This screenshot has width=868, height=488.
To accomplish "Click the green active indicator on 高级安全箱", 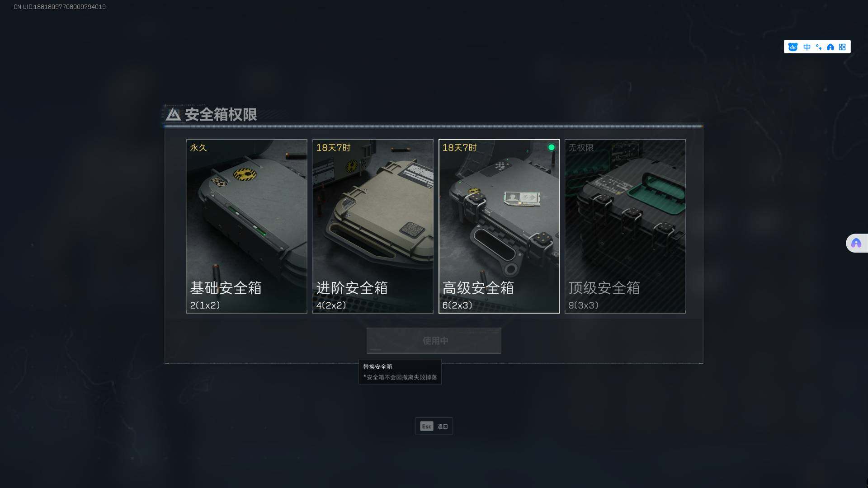I will click(552, 147).
